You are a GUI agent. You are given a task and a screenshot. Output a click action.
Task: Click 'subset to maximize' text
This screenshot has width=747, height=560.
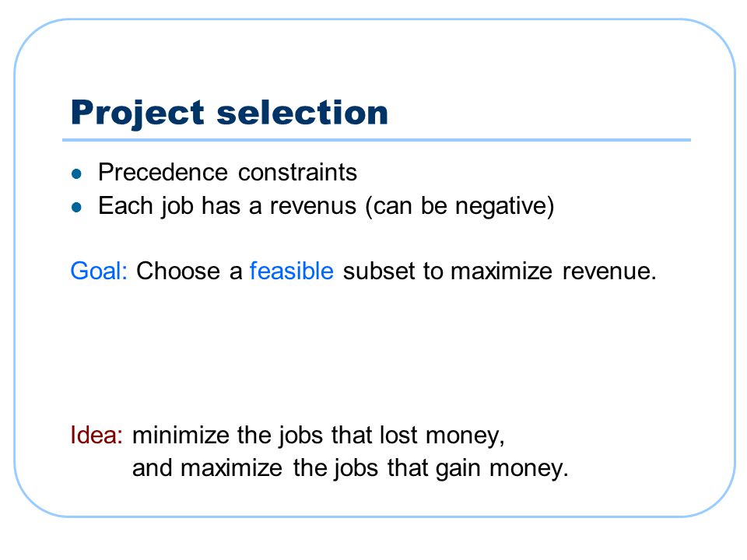[x=448, y=271]
